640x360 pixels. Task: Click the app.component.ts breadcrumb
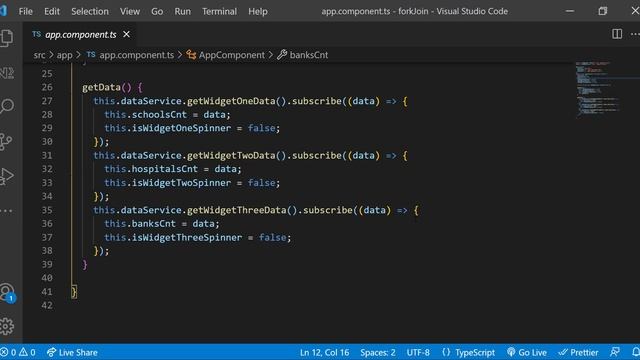point(136,55)
